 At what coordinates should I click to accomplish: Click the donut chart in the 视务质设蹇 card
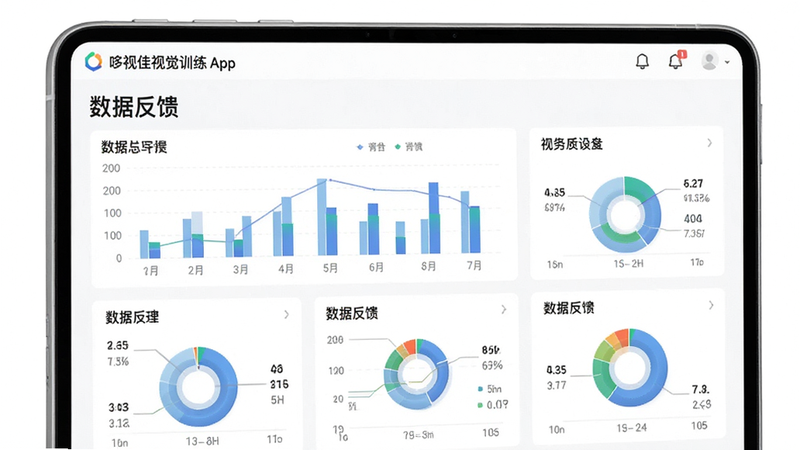pyautogui.click(x=624, y=214)
